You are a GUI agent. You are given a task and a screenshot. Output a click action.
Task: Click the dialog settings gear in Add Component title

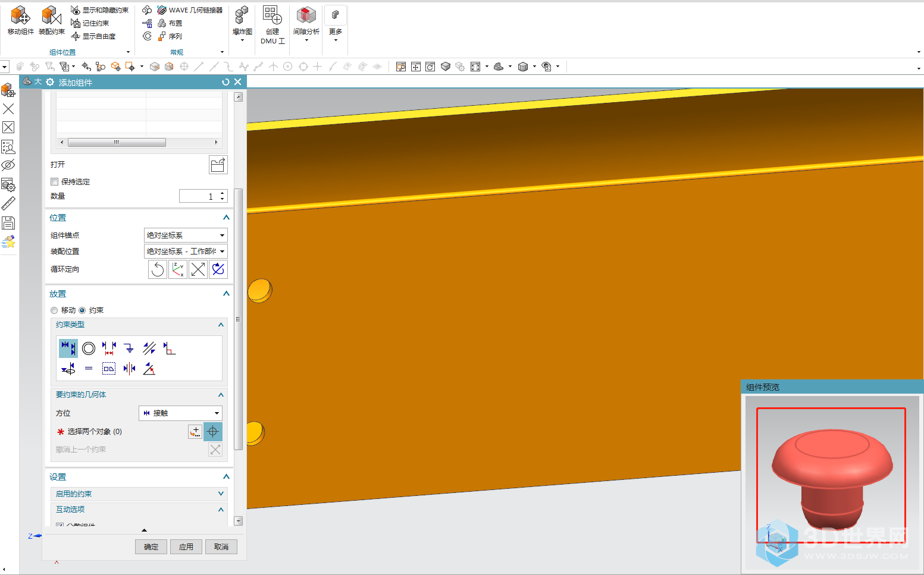[x=50, y=82]
